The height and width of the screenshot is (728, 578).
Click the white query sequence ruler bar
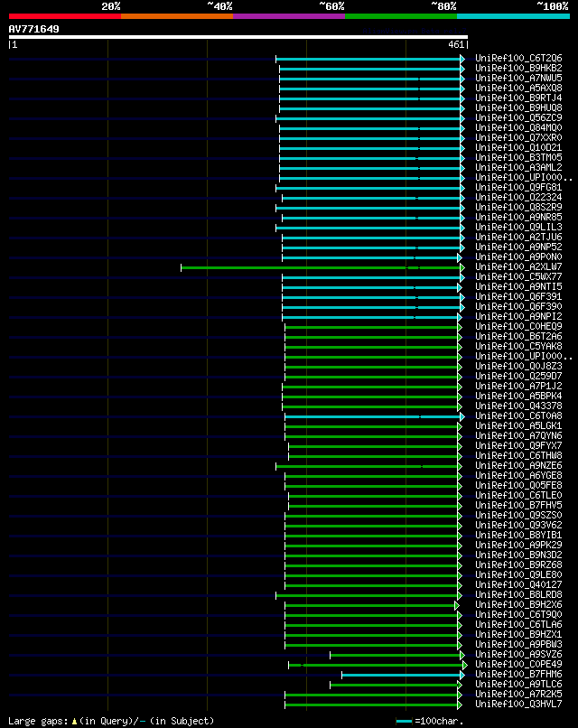tap(238, 37)
